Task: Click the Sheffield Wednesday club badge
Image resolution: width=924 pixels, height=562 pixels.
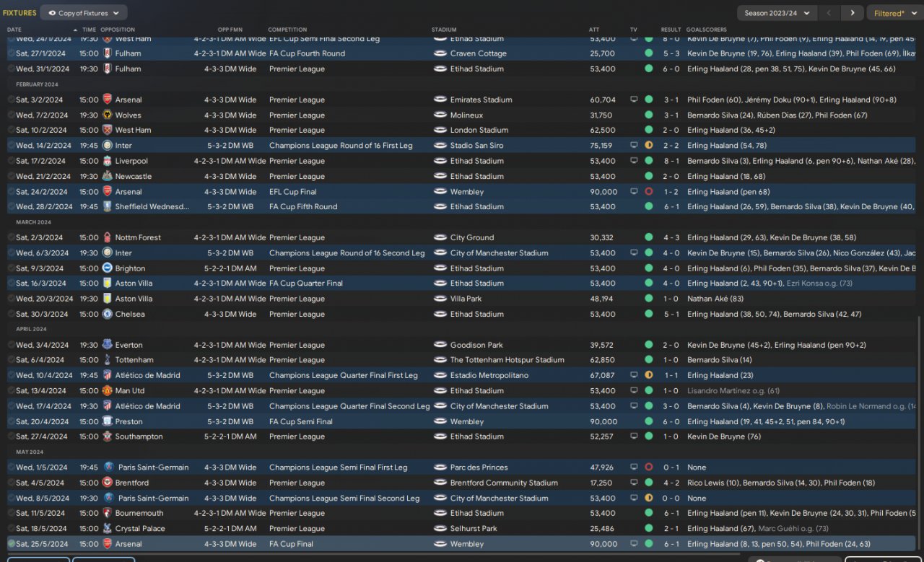Action: pyautogui.click(x=107, y=206)
